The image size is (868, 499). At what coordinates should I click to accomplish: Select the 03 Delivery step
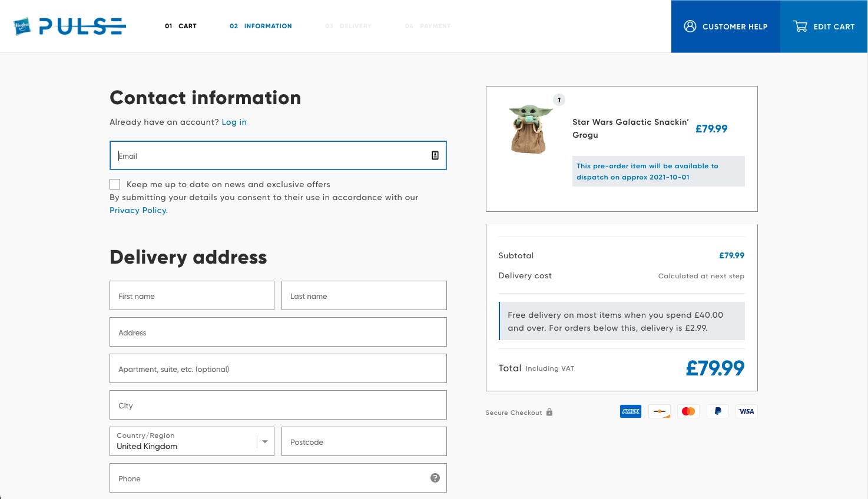point(348,26)
